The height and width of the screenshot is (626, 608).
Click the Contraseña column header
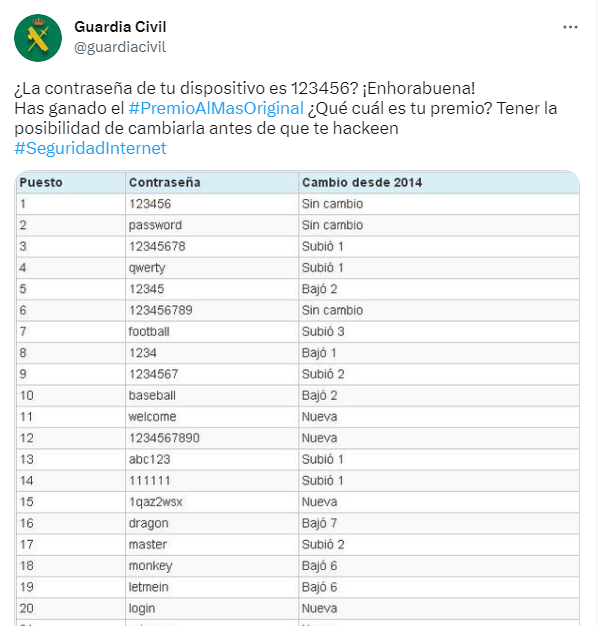[x=164, y=182]
